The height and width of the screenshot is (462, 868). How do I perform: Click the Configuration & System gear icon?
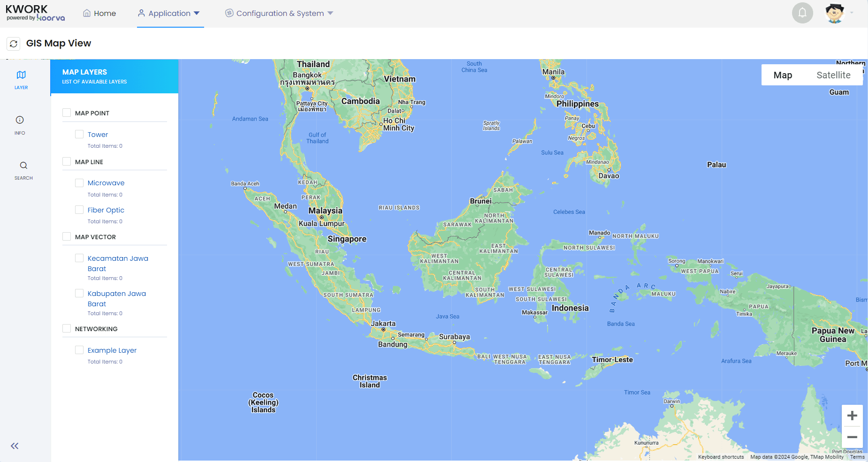(x=229, y=13)
